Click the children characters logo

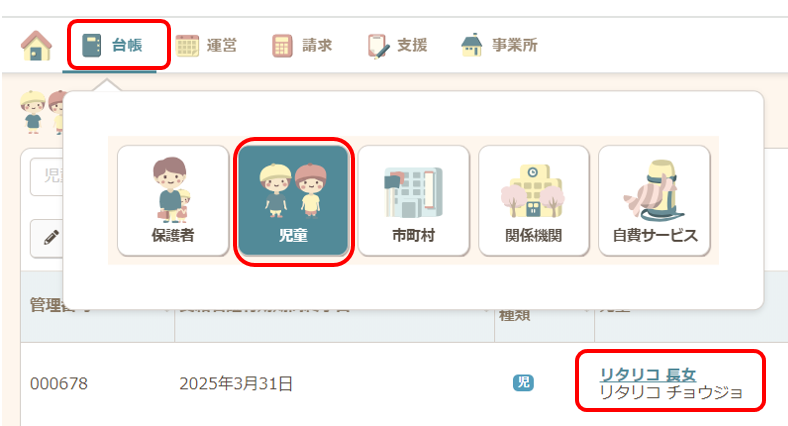[42, 112]
